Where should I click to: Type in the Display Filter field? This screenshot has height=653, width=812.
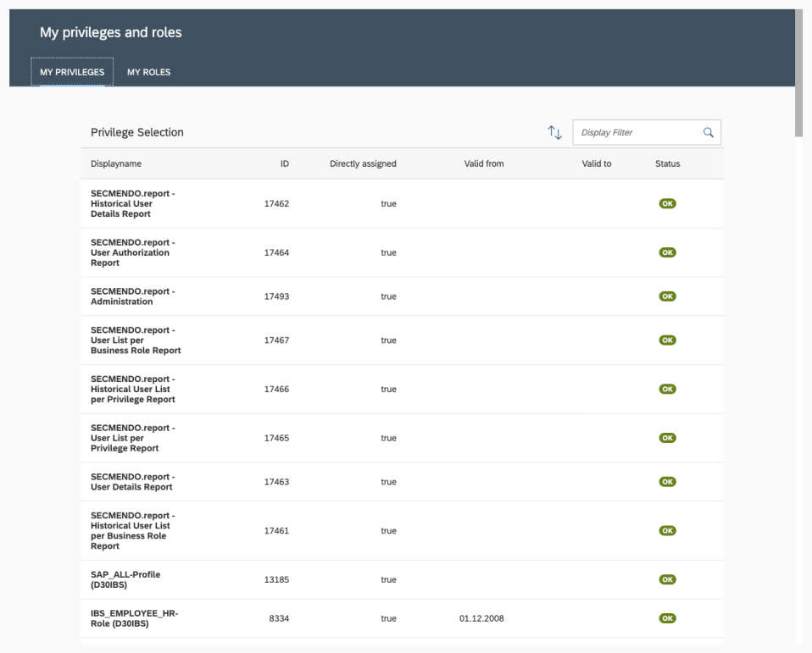(x=636, y=132)
